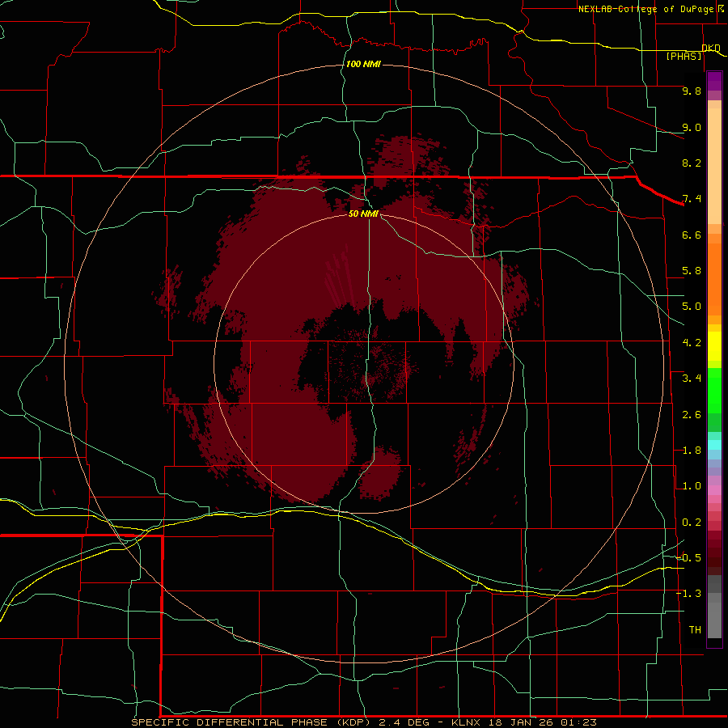Click the -0.5 value on color scale
Viewport: 728px width, 728px height.
689,558
